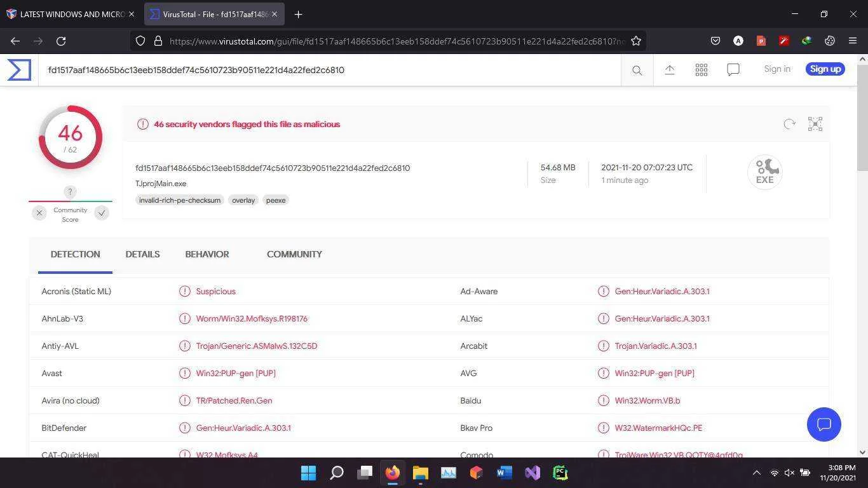Image resolution: width=868 pixels, height=488 pixels.
Task: Show hidden system tray icons chevron
Action: coord(756,473)
